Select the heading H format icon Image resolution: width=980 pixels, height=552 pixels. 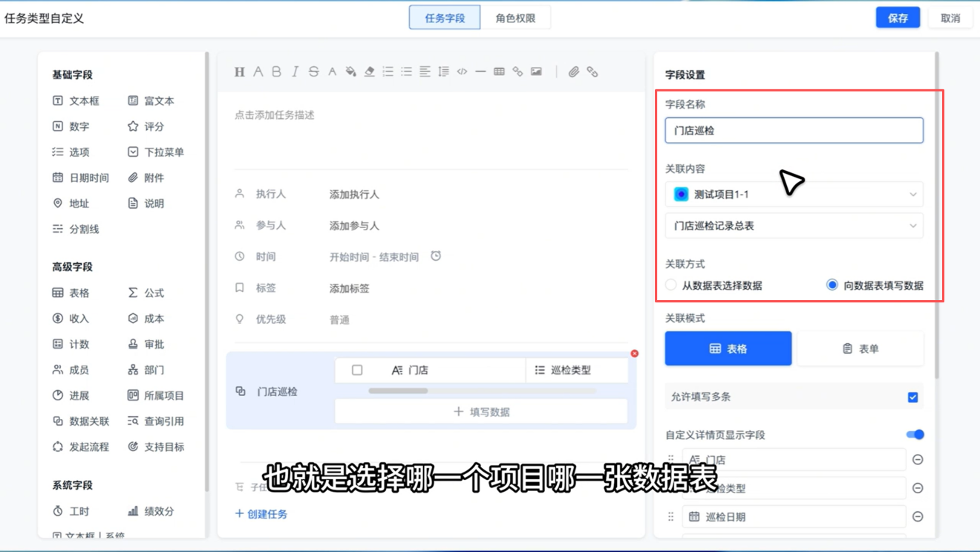point(239,72)
